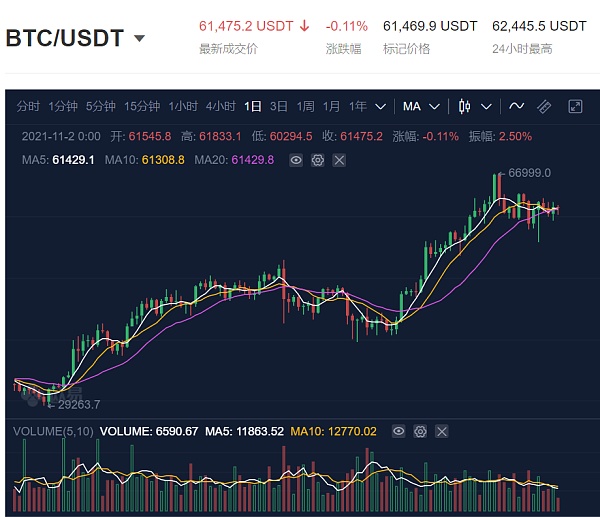Click the 66999.0 high price marker
The width and height of the screenshot is (600, 517).
click(x=529, y=173)
